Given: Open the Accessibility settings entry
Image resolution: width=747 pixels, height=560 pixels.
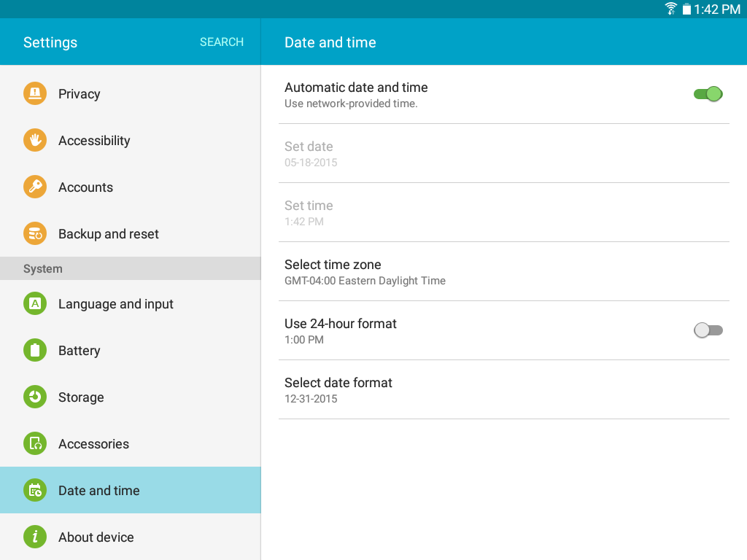Looking at the screenshot, I should click(131, 141).
